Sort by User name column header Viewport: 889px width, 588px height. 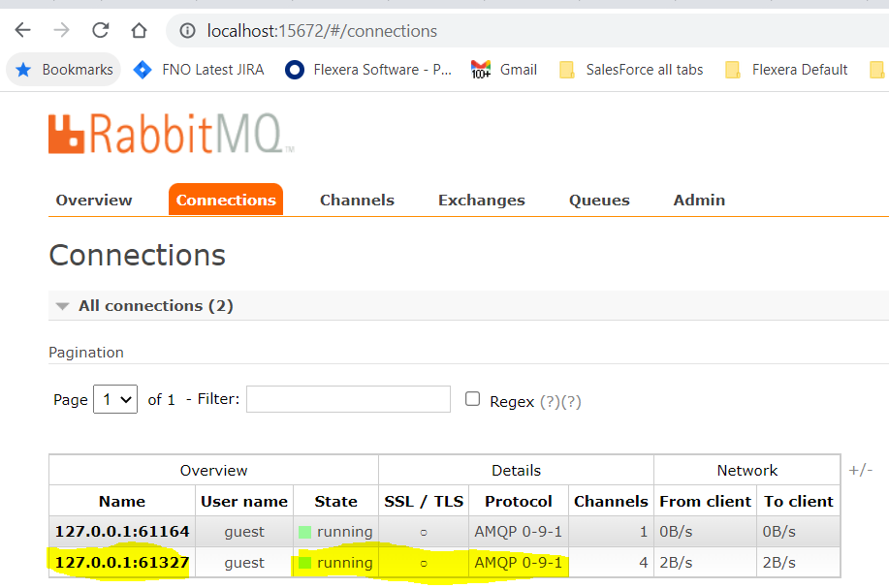[244, 502]
